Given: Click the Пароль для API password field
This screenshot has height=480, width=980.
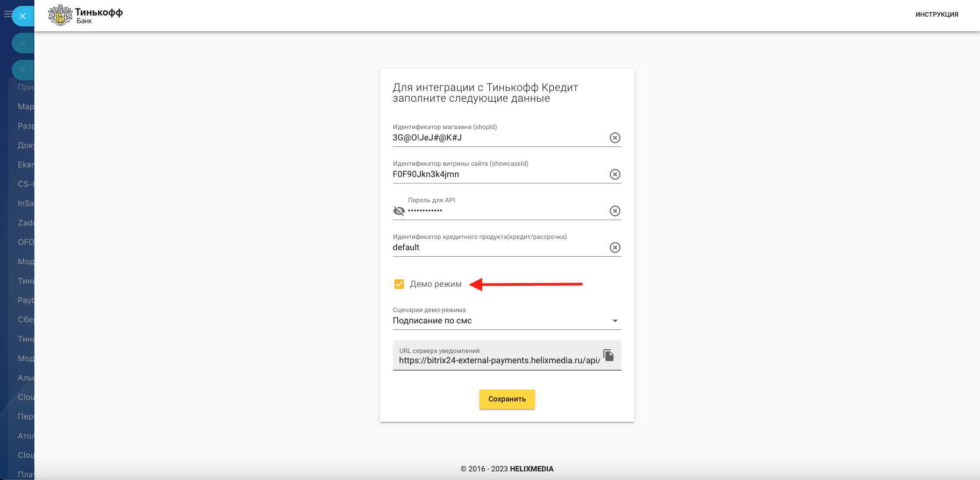Looking at the screenshot, I should [x=507, y=211].
